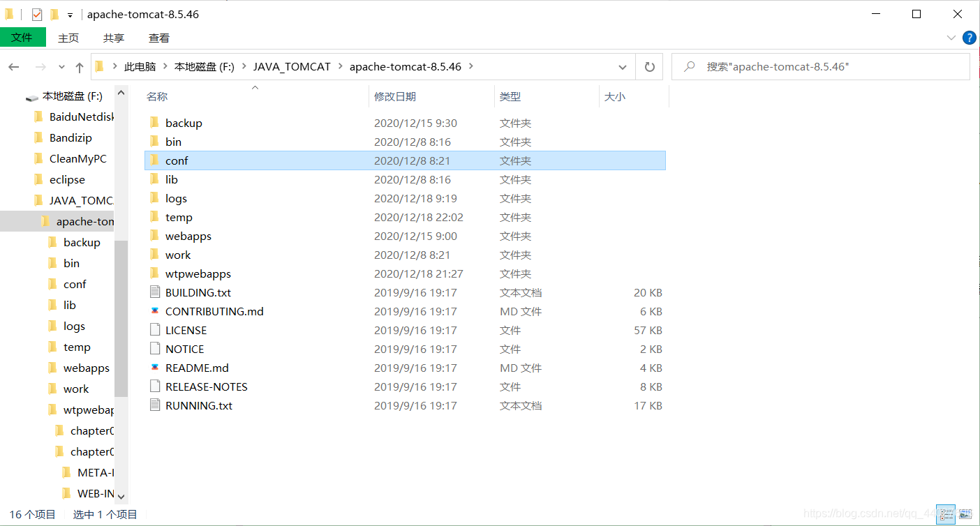This screenshot has height=526, width=980.
Task: Go back with the left arrow
Action: tap(14, 67)
